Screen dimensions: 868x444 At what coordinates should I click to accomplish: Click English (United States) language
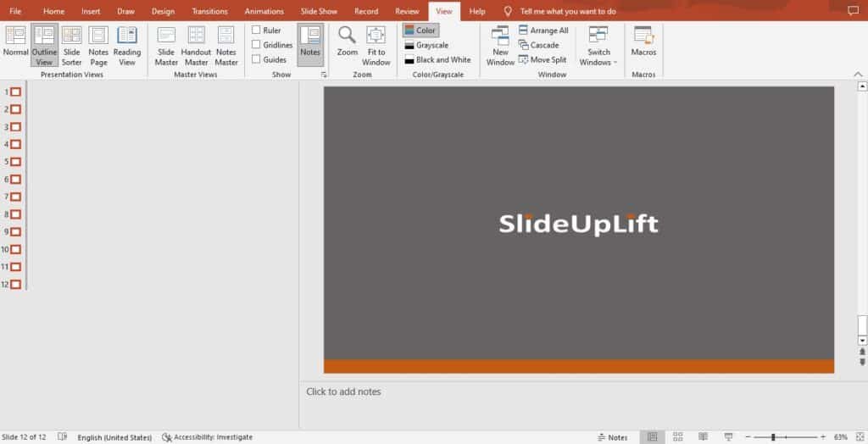click(114, 437)
